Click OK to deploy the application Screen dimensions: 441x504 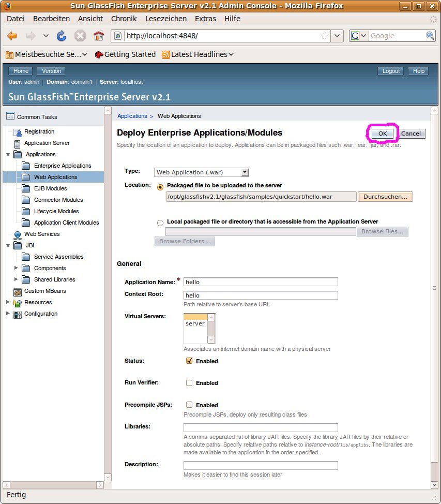pyautogui.click(x=382, y=134)
